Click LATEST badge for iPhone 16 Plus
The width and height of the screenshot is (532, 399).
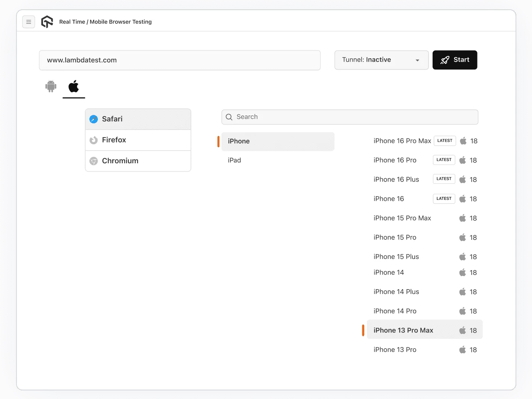pos(444,179)
